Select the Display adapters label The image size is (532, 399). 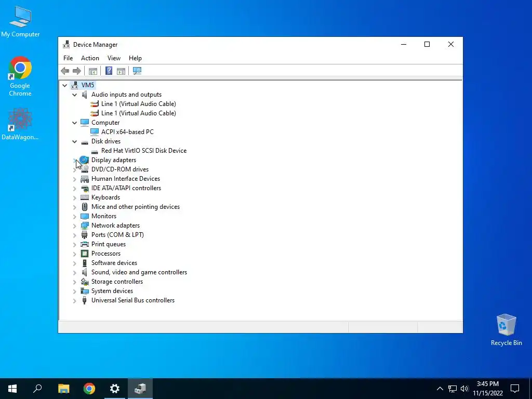click(x=114, y=160)
